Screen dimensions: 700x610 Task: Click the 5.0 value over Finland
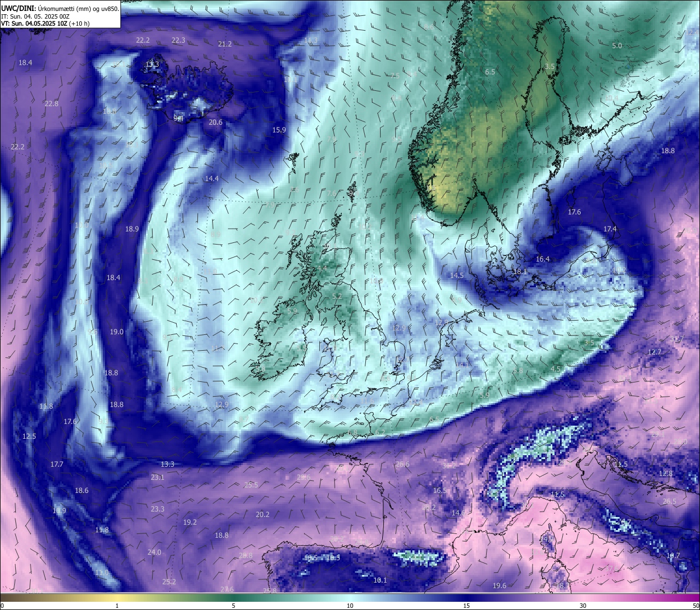(x=617, y=45)
